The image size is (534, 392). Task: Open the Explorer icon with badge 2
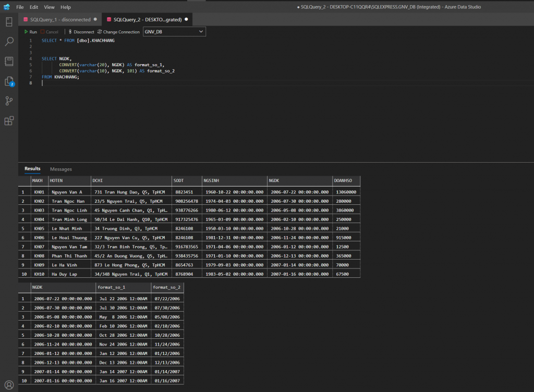click(9, 81)
